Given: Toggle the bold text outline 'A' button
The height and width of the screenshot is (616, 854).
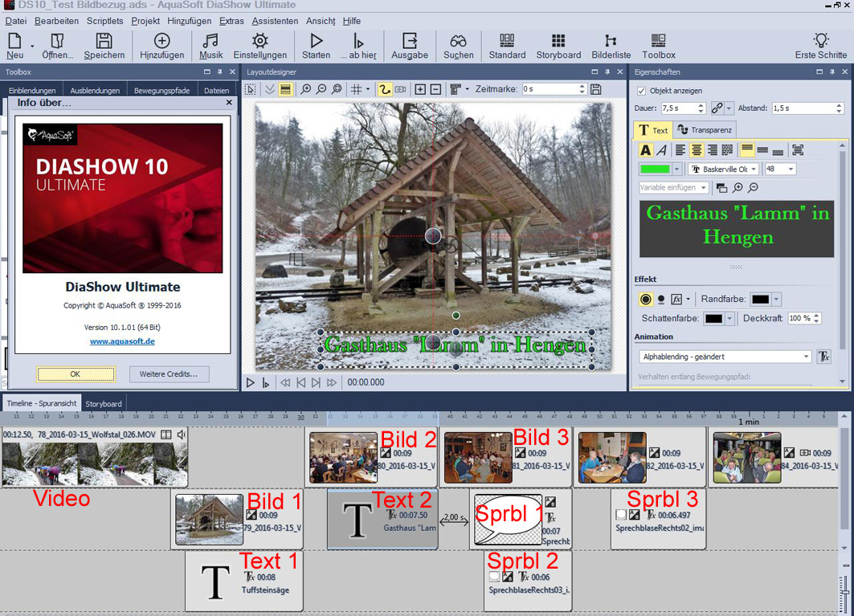Looking at the screenshot, I should click(645, 150).
